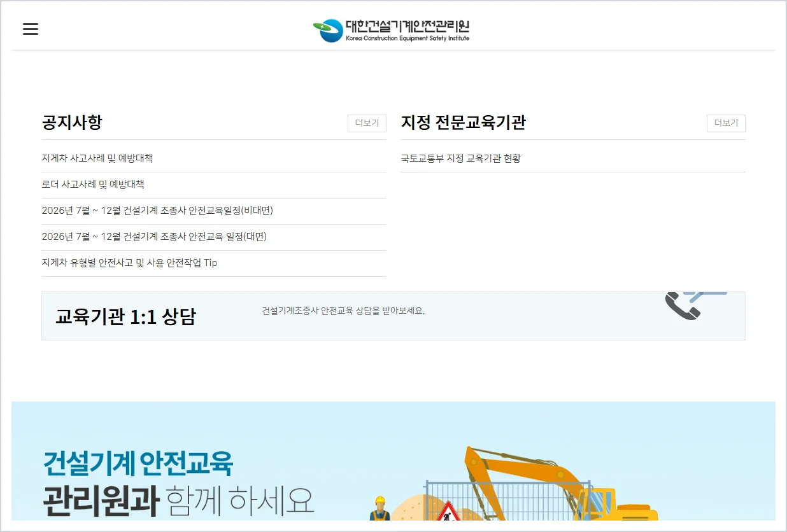Image resolution: width=787 pixels, height=532 pixels.
Task: Open 지게차 유형별 안전사고 Tip notice
Action: [x=129, y=263]
